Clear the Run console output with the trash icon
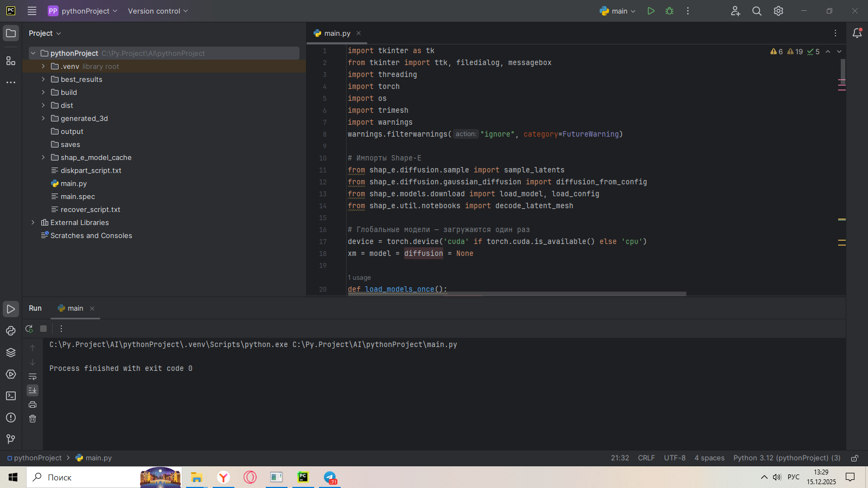The image size is (868, 488). (x=33, y=419)
